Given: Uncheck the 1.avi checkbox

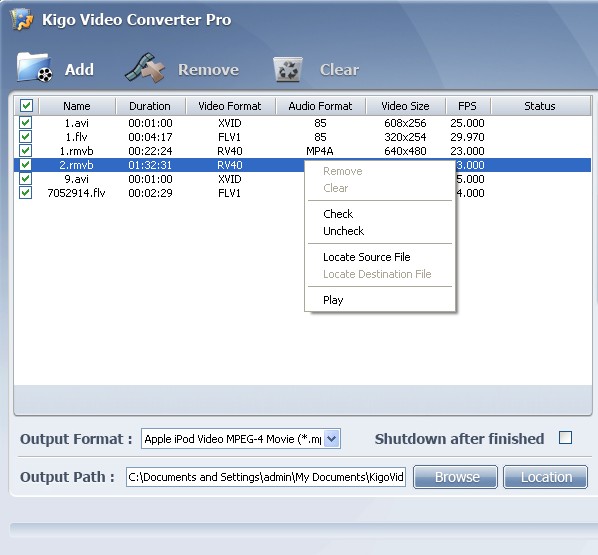Looking at the screenshot, I should coord(26,122).
